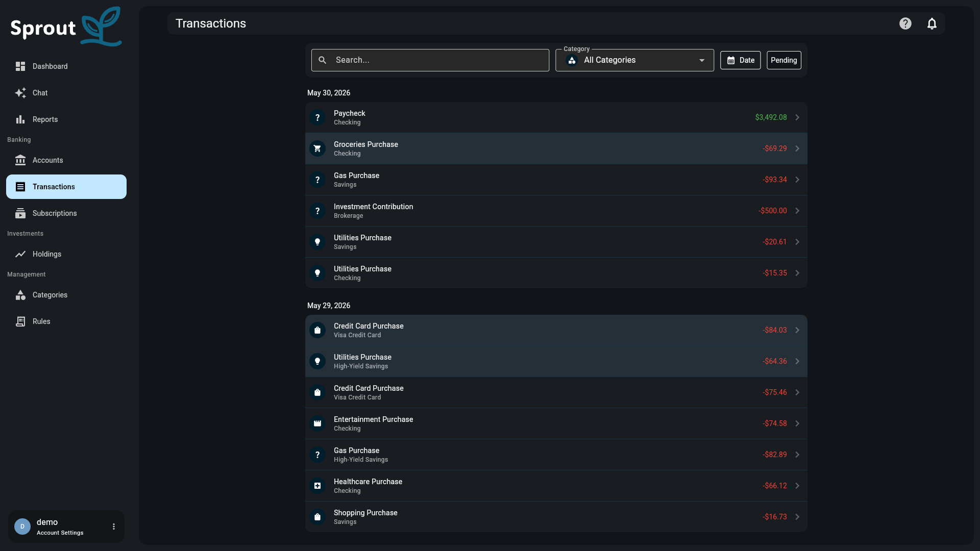Open the Categories management page
This screenshot has height=551, width=980.
(x=66, y=295)
